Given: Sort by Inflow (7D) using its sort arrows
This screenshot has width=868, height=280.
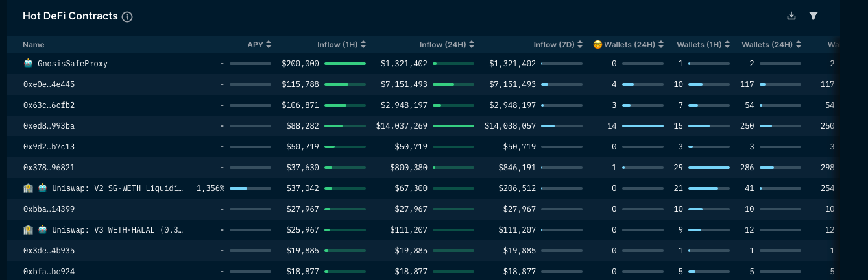Looking at the screenshot, I should [x=580, y=45].
